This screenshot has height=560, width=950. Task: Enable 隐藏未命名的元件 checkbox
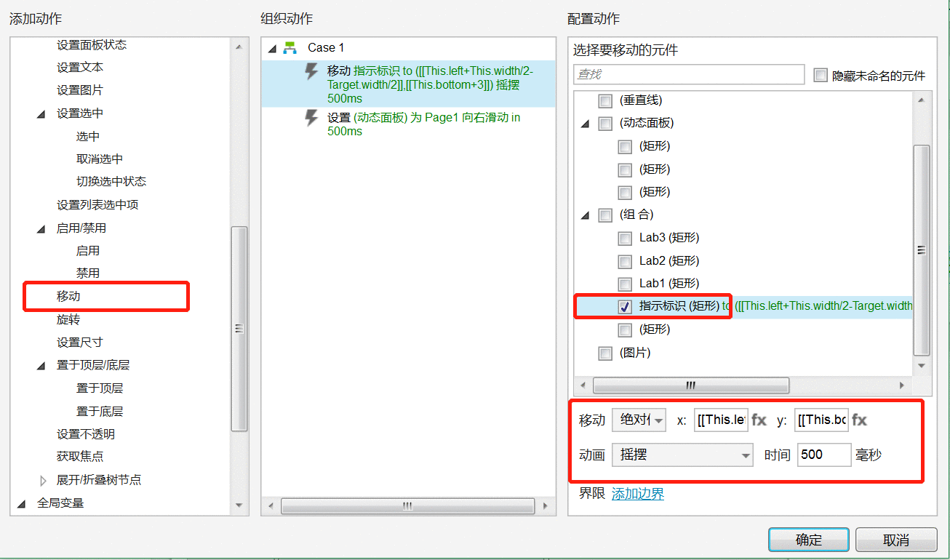[821, 75]
